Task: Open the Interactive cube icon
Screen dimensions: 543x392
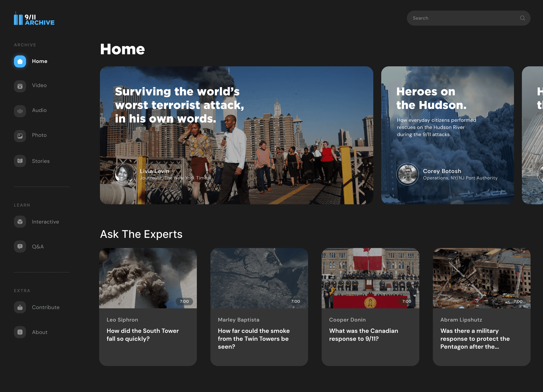Action: click(20, 222)
